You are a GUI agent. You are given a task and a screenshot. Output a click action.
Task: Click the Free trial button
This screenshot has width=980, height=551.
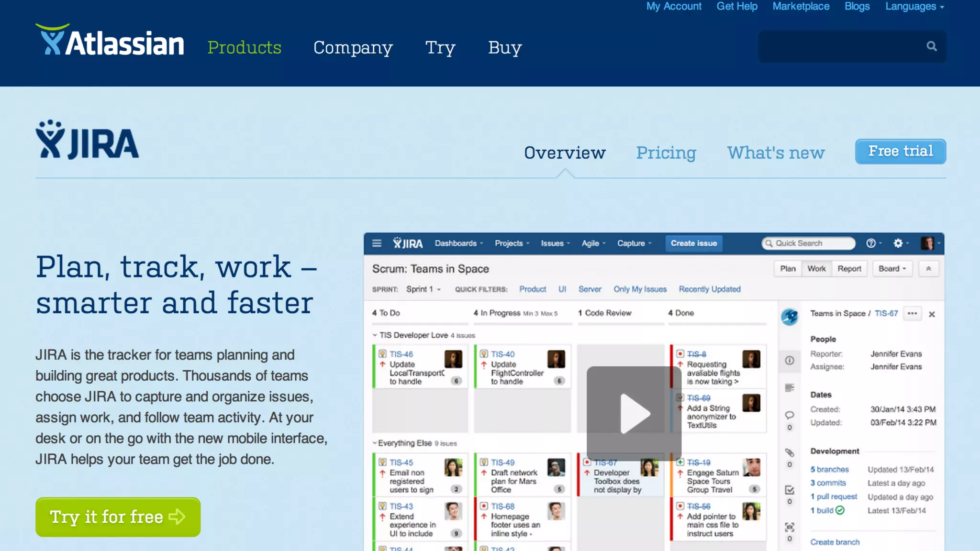point(900,152)
